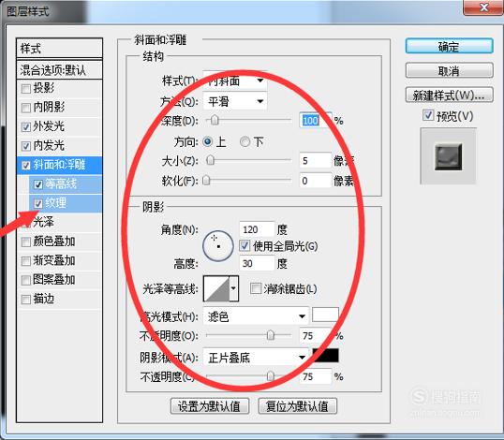Click the 高度 field showing 30

point(258,263)
